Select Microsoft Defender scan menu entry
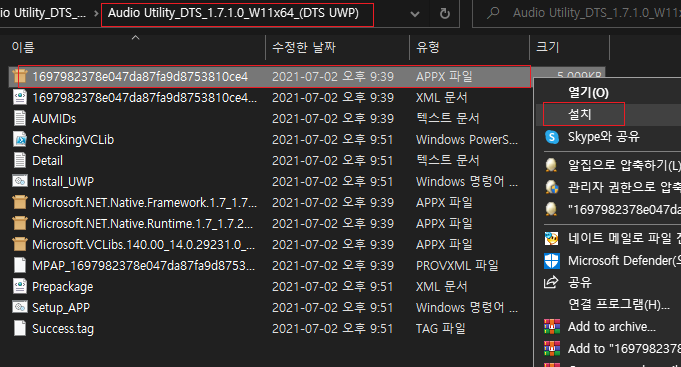The height and width of the screenshot is (367, 681). coord(624,261)
